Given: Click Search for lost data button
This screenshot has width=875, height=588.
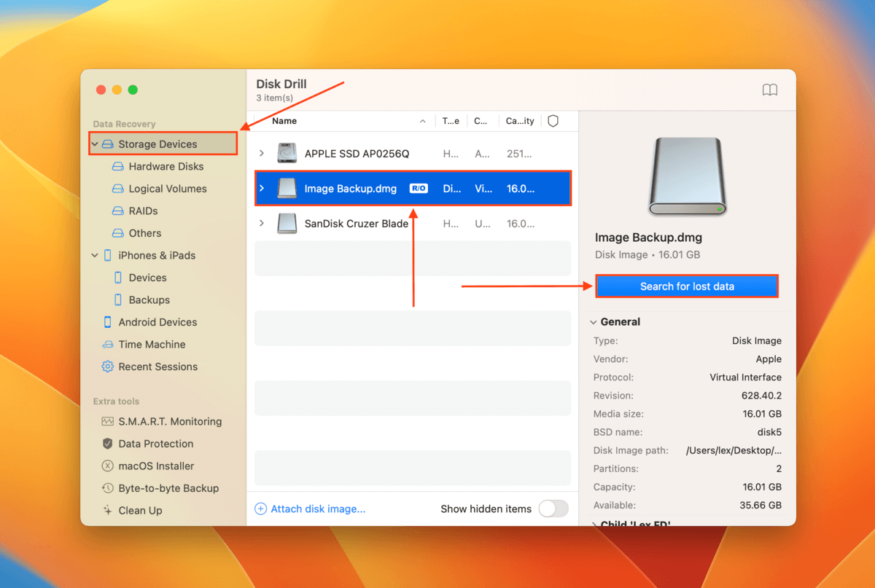Looking at the screenshot, I should pos(687,286).
